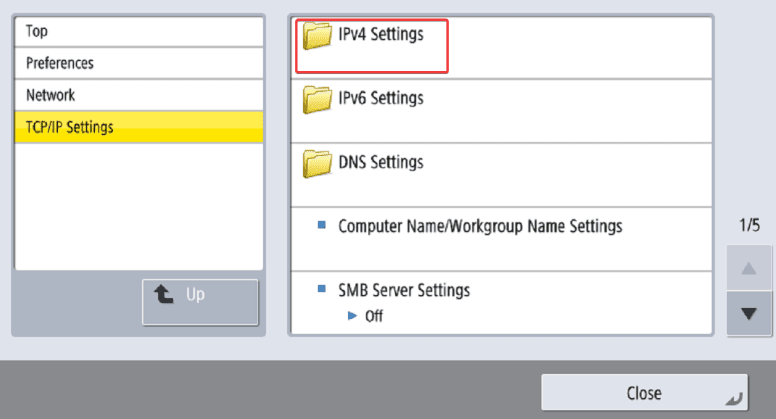
Task: Open Computer Name/Workgroup Name Settings
Action: [480, 226]
